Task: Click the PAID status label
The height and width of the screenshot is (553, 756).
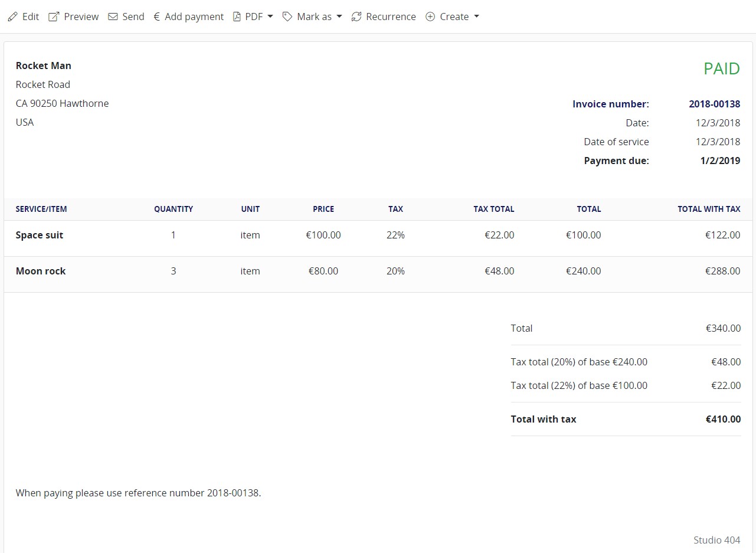Action: pos(722,68)
